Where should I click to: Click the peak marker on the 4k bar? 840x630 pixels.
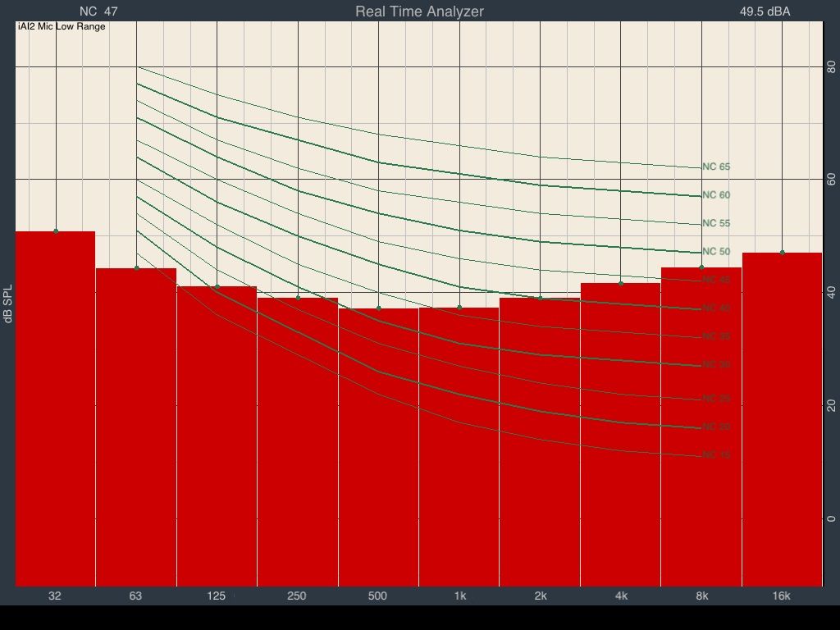click(621, 283)
